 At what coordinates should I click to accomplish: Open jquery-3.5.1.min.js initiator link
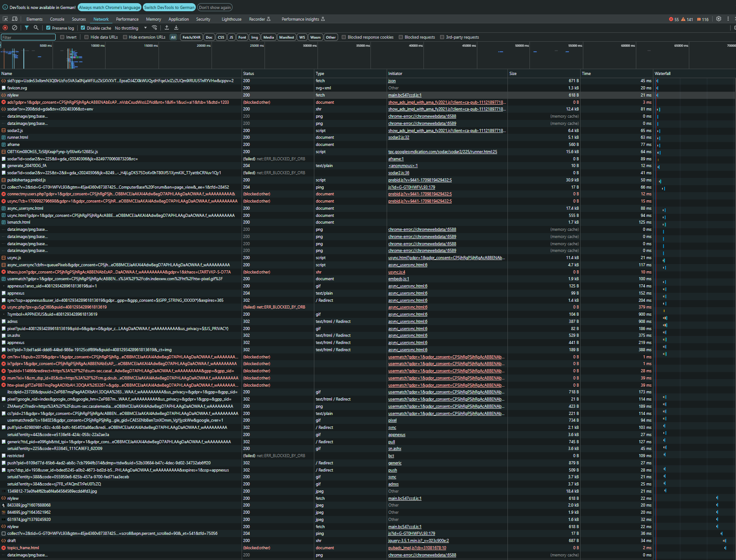pyautogui.click(x=419, y=541)
